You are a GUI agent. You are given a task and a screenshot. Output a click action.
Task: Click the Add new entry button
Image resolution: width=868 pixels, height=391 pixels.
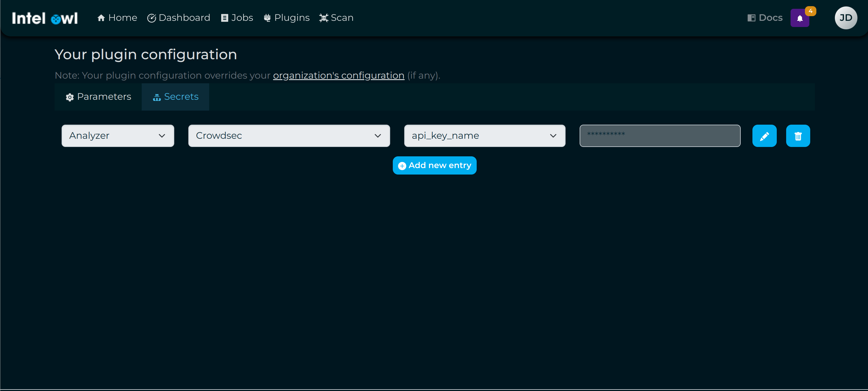(x=434, y=165)
